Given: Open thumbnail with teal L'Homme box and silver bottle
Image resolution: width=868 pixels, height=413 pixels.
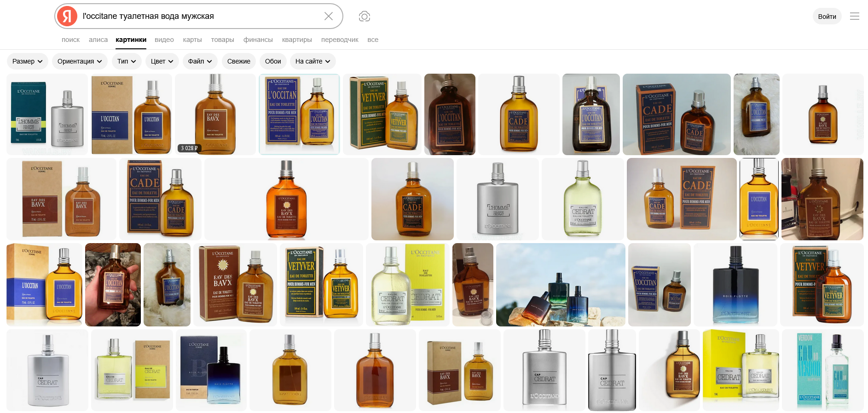Looking at the screenshot, I should pos(47,114).
